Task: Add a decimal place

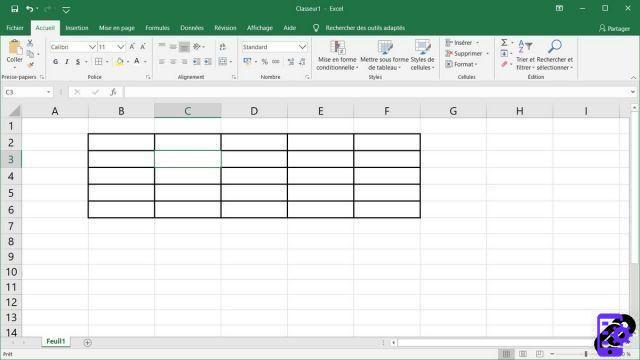Action: 291,62
